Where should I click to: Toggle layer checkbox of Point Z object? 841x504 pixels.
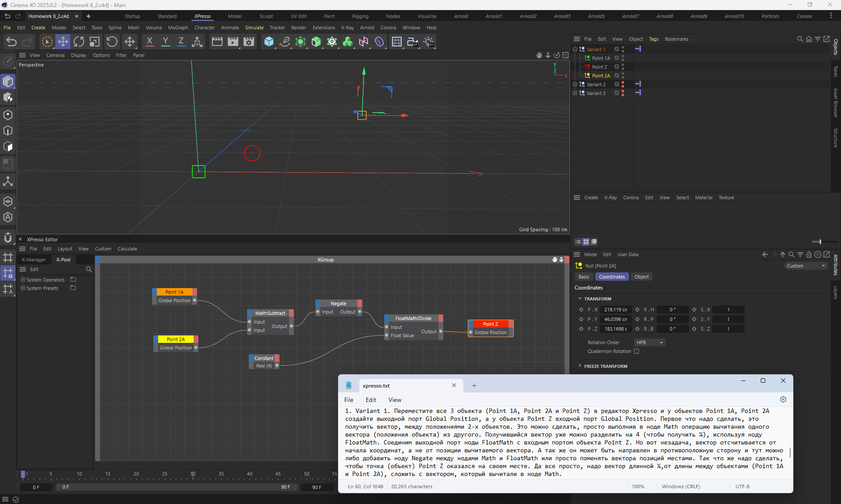coord(617,67)
